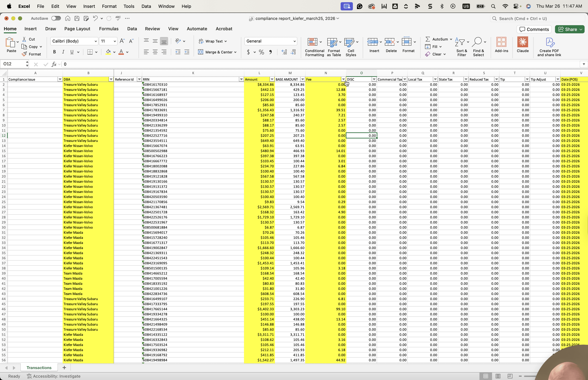The width and height of the screenshot is (588, 380).
Task: Open the Home icon in the title bar
Action: [68, 18]
